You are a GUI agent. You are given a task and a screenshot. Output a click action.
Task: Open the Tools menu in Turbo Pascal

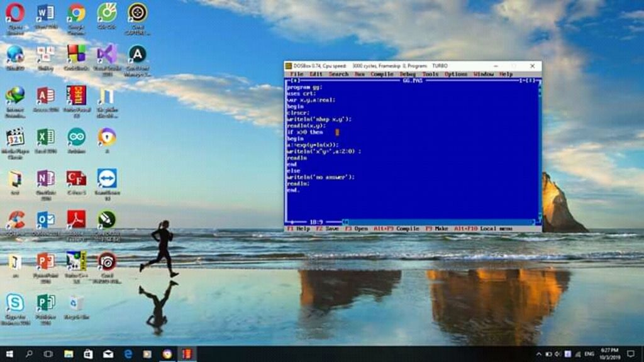(430, 74)
